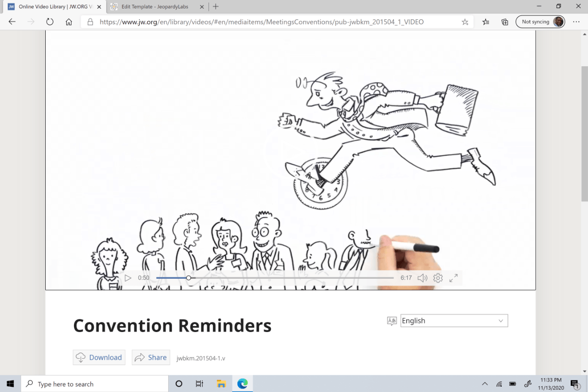
Task: Close the Online Video Library tab
Action: (x=99, y=7)
